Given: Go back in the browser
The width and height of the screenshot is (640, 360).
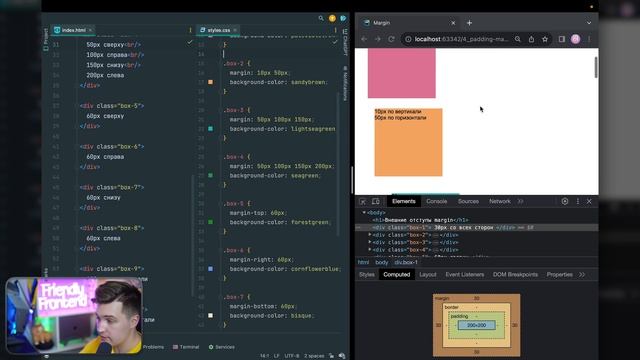Looking at the screenshot, I should click(x=364, y=39).
